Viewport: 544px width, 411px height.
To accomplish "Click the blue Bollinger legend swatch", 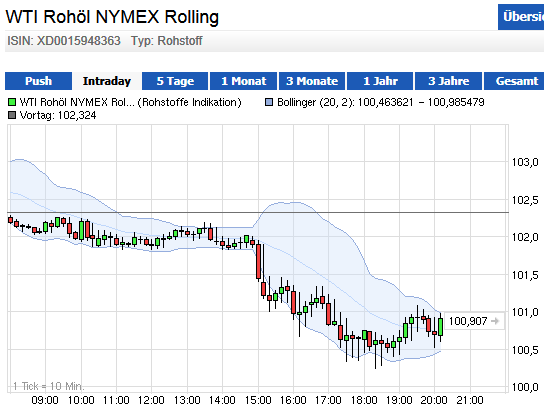I will pyautogui.click(x=269, y=102).
